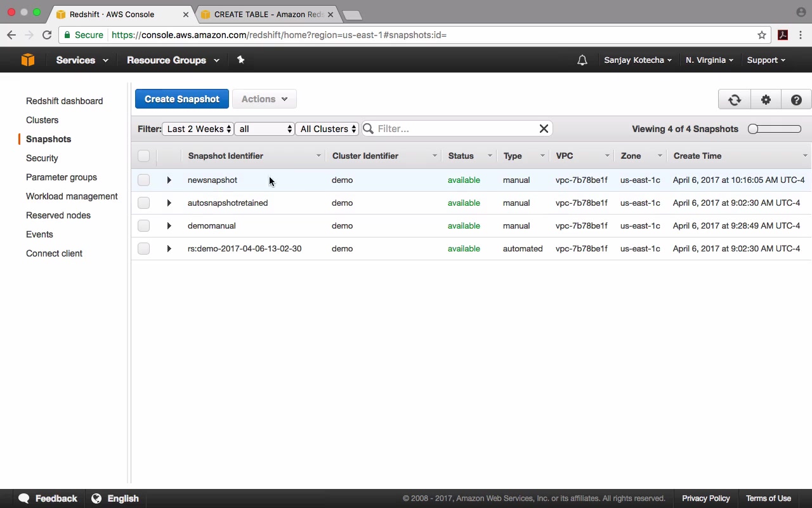This screenshot has width=812, height=508.
Task: Select the autosnapshotretained row checkbox
Action: tap(144, 203)
